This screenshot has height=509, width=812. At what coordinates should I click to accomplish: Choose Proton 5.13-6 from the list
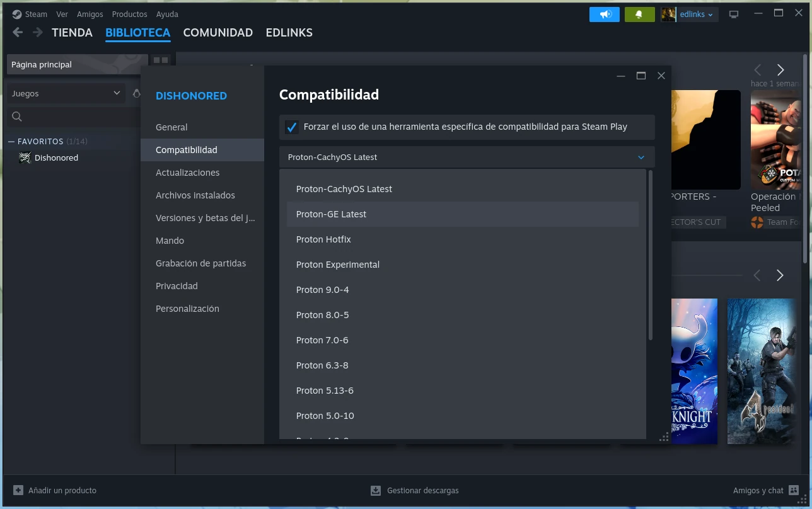463,391
